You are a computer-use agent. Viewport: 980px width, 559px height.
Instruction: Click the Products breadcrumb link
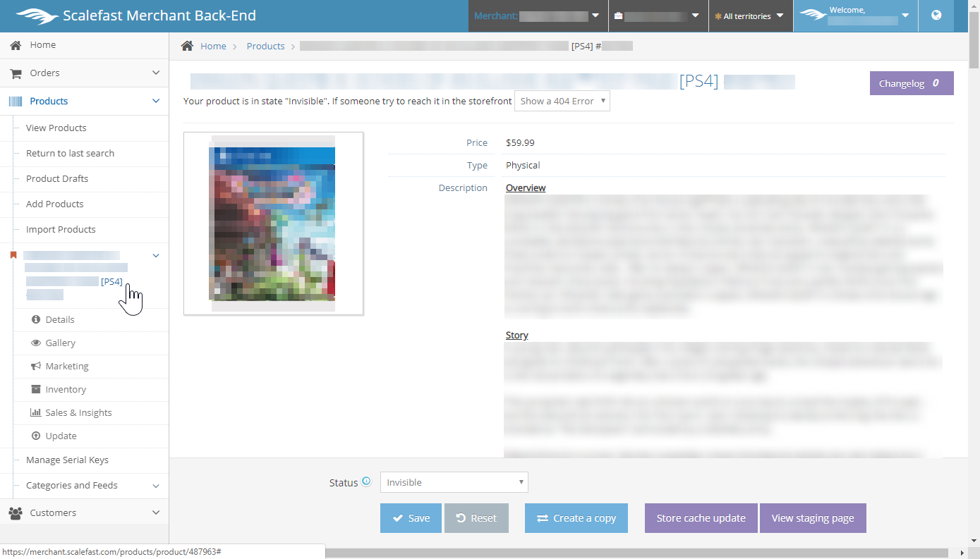click(x=265, y=46)
